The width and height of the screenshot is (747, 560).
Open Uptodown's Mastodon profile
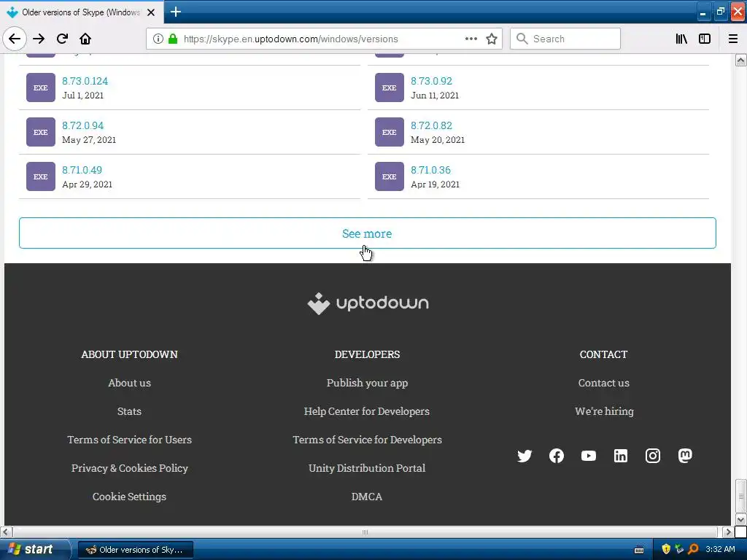point(685,456)
